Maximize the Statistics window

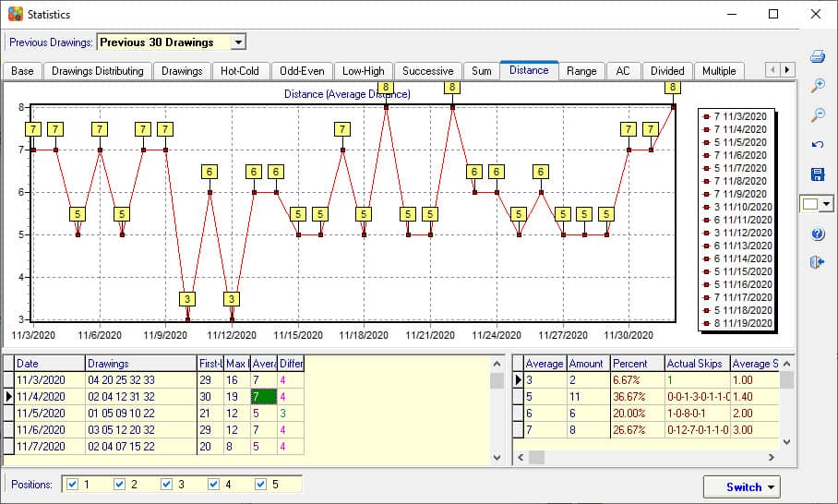click(x=773, y=14)
